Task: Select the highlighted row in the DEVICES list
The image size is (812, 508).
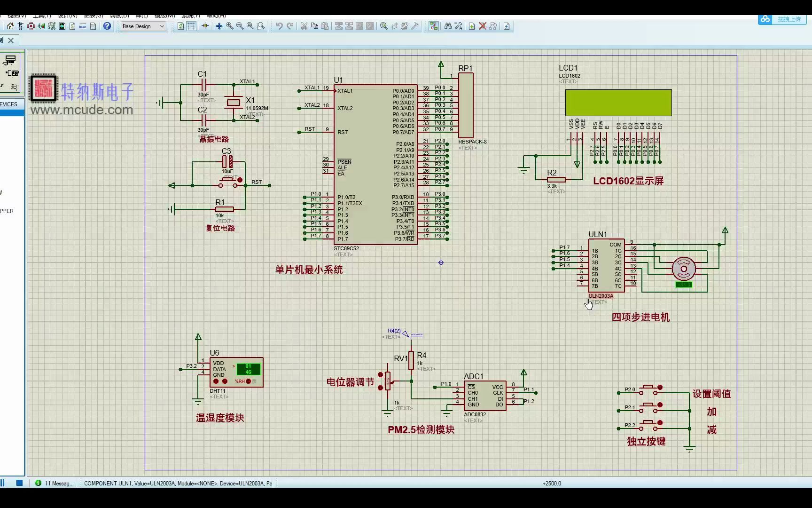Action: pyautogui.click(x=12, y=113)
